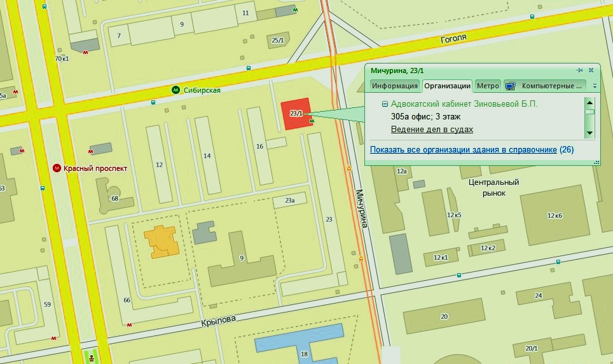Click the Красный проспект metro station icon
This screenshot has width=613, height=364.
57,168
